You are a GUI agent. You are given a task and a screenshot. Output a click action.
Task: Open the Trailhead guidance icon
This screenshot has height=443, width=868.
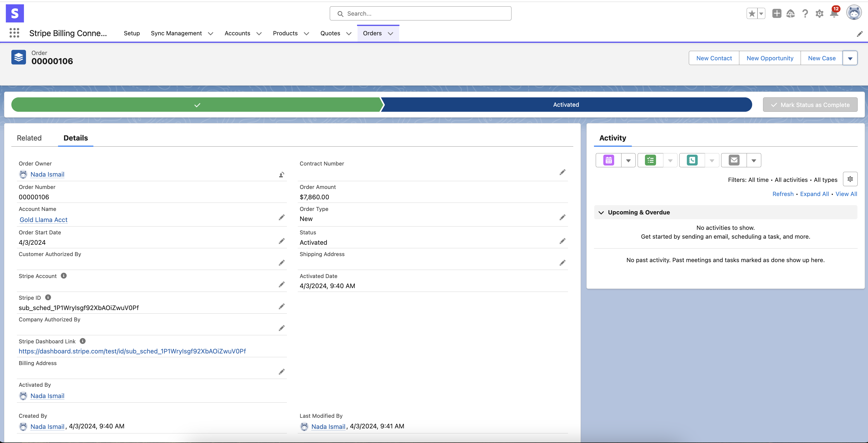tap(791, 13)
